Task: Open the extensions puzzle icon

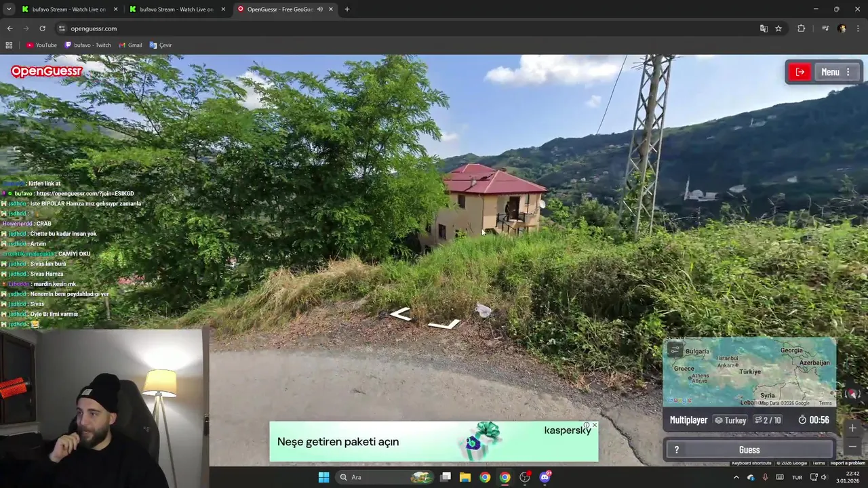Action: (x=801, y=28)
